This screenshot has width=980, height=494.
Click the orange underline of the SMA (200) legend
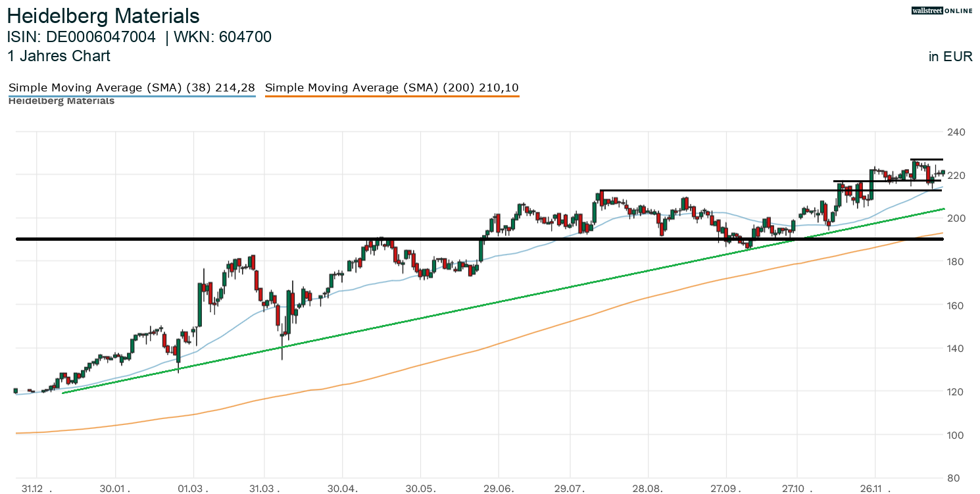[x=391, y=96]
